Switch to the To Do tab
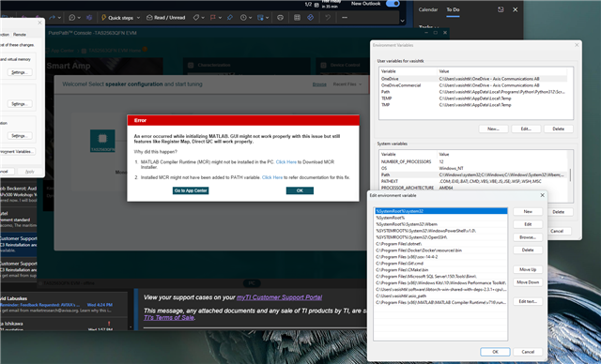Viewport: 601px width, 364px height. (x=453, y=9)
